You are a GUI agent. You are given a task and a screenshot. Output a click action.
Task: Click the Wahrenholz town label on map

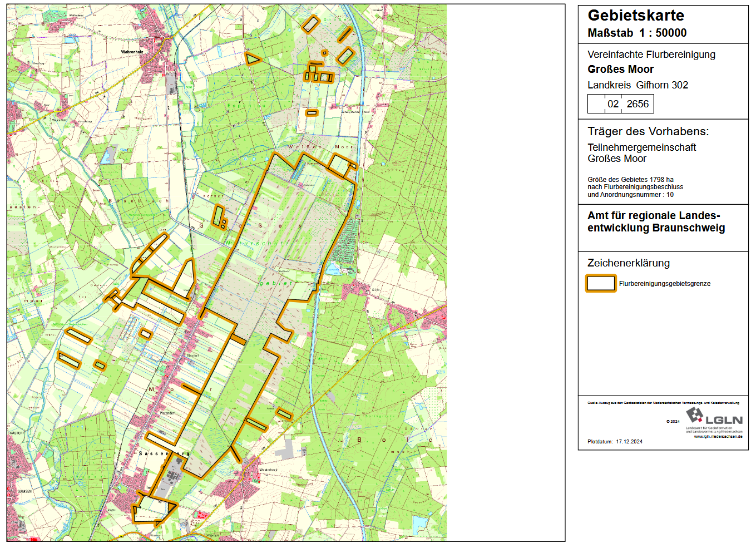pos(132,52)
